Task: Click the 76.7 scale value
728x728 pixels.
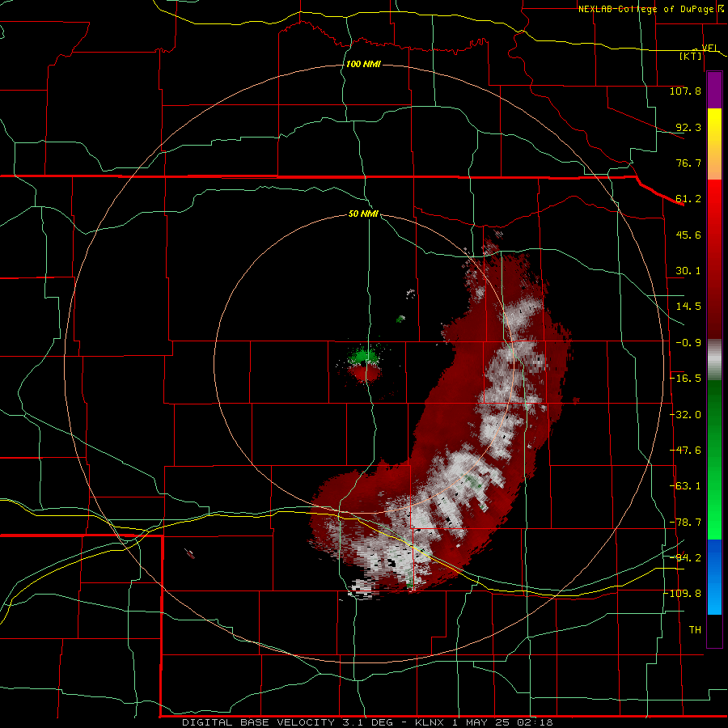Action: click(x=688, y=163)
